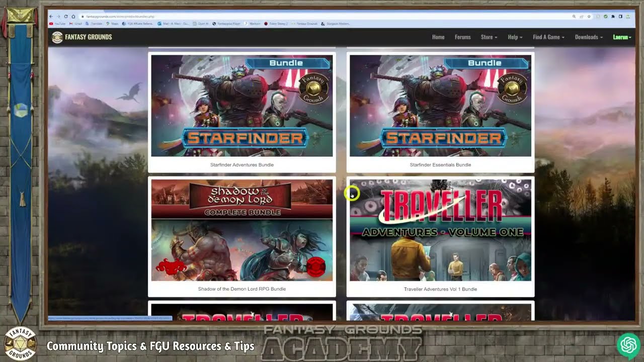Click the Fantasy Grounds dice logo overlay

(20, 344)
